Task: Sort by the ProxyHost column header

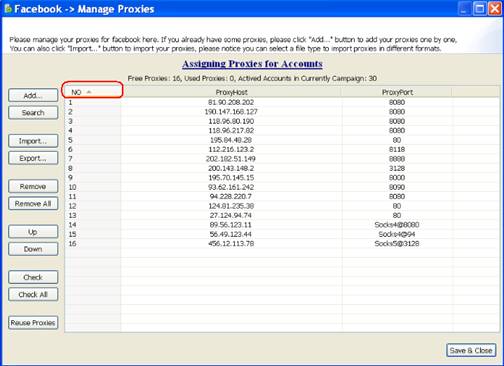Action: click(x=231, y=92)
